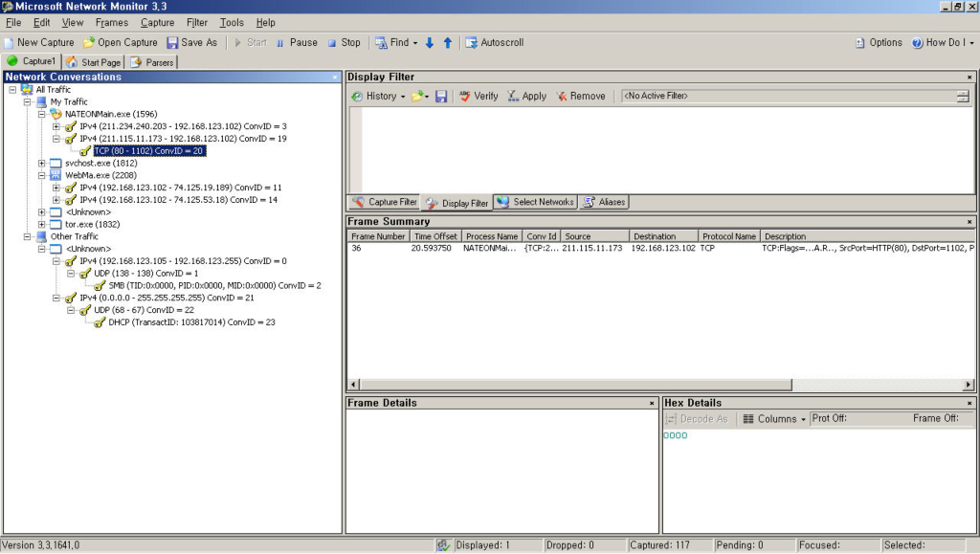Click the New Capture toolbar icon
Screen dimensions: 980x554
point(9,43)
